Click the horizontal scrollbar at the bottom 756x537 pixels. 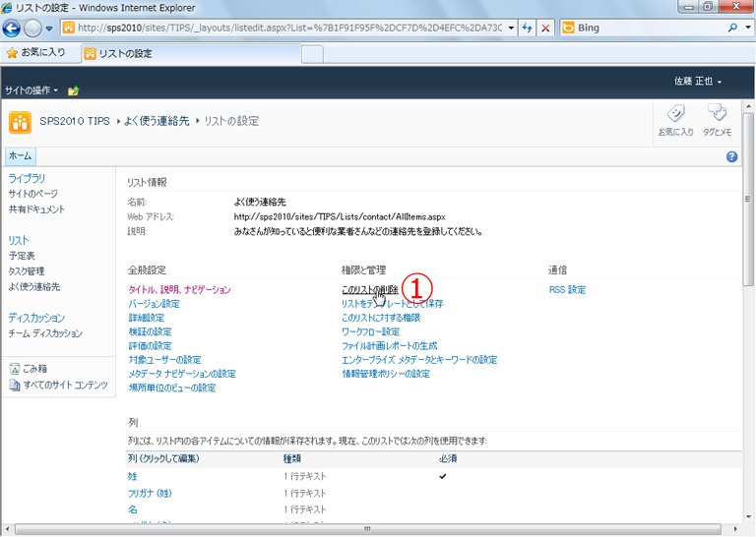click(x=367, y=529)
